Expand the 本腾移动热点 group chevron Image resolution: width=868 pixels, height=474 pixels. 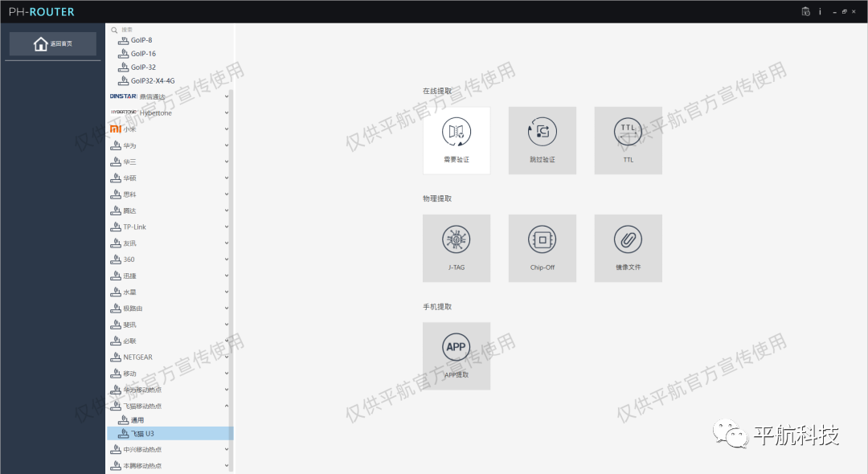[x=227, y=466]
